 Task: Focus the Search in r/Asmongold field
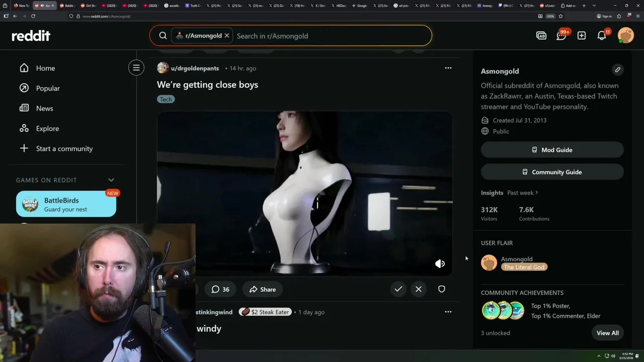pos(332,36)
